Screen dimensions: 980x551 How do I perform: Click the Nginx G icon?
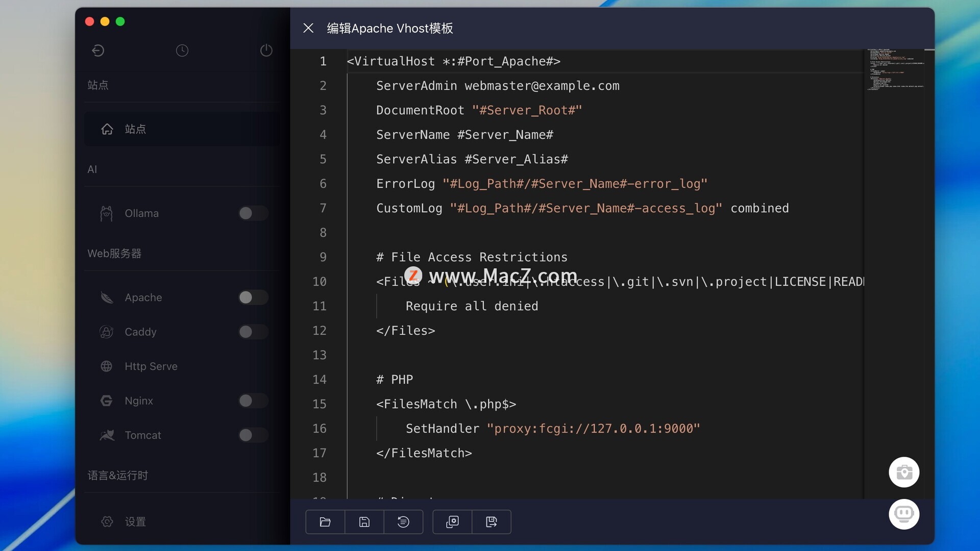(x=107, y=401)
